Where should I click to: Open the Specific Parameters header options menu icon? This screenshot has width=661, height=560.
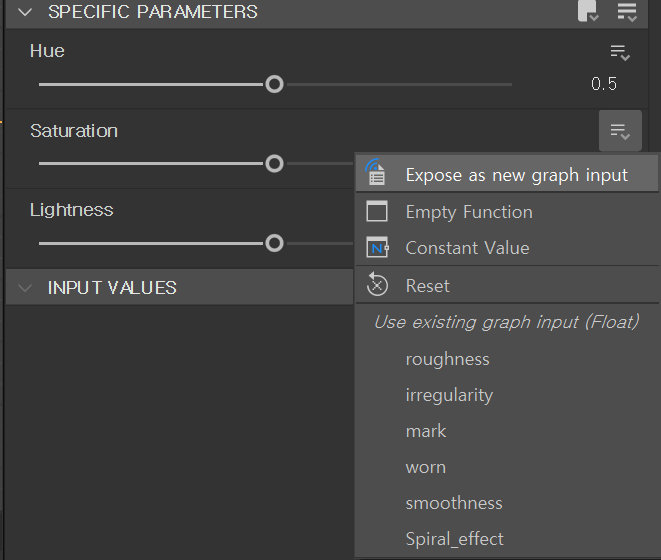627,11
